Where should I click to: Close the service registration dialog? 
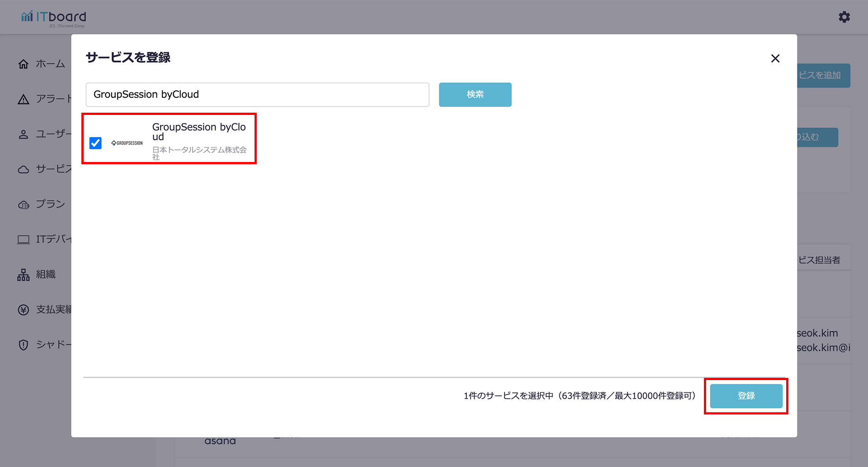pos(775,58)
